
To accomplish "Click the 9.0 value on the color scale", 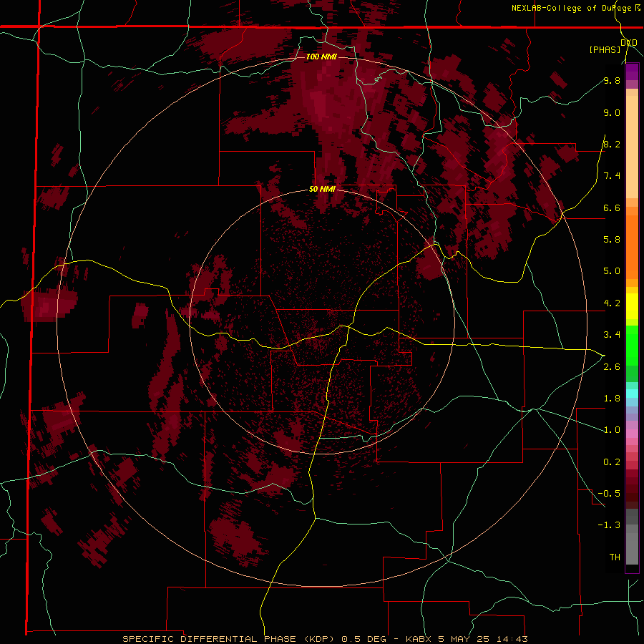I will pos(612,112).
